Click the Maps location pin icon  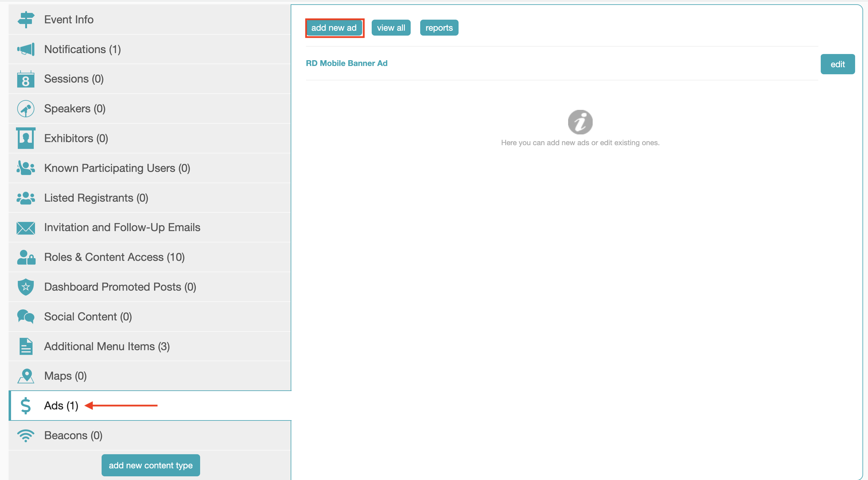pos(25,376)
